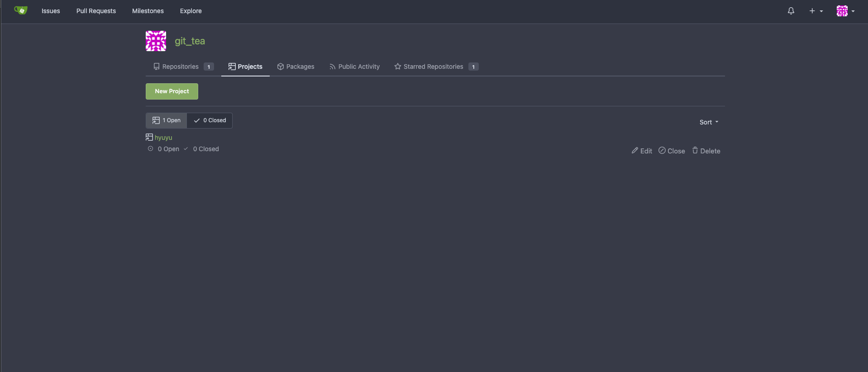
Task: Open the notifications bell
Action: [x=791, y=11]
